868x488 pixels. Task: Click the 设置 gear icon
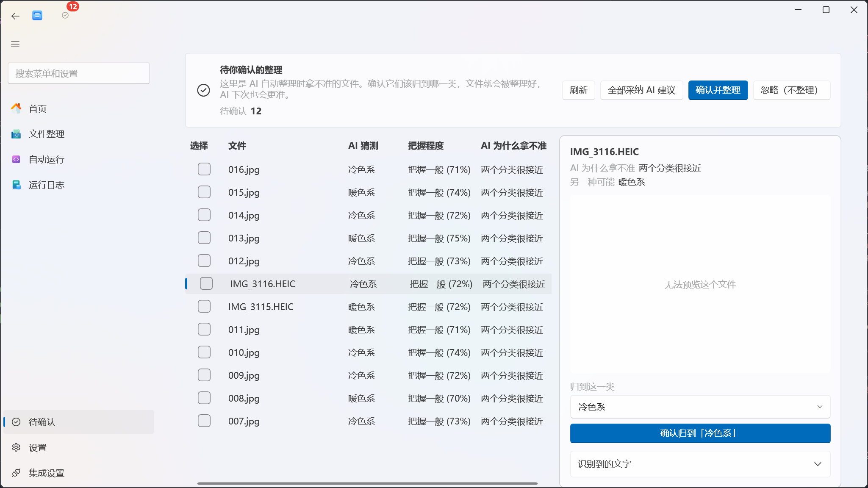[x=16, y=447]
